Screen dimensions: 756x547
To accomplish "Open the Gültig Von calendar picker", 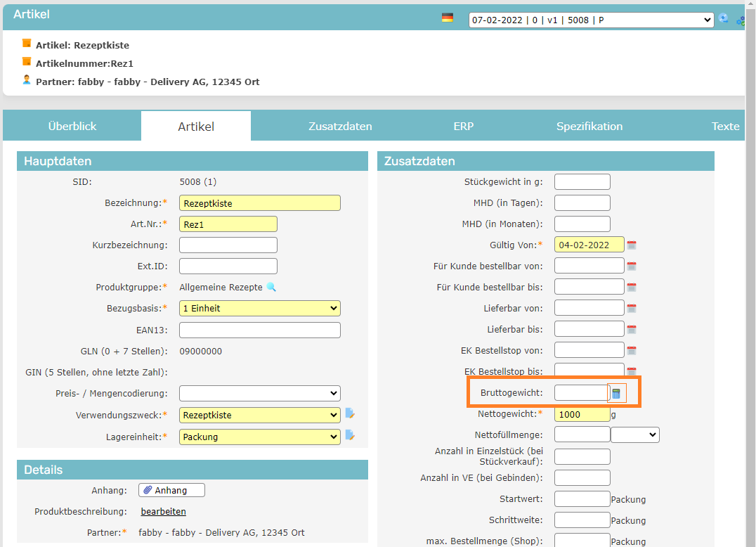I will point(632,245).
